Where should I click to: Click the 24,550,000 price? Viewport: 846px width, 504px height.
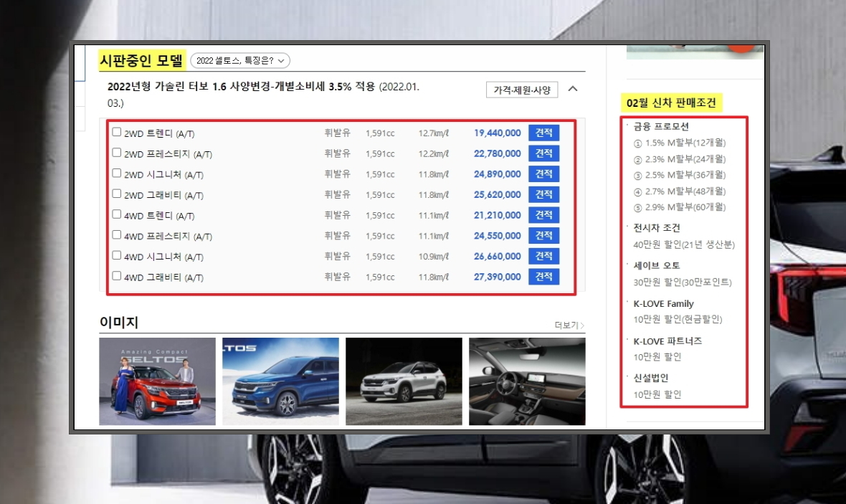pos(498,235)
